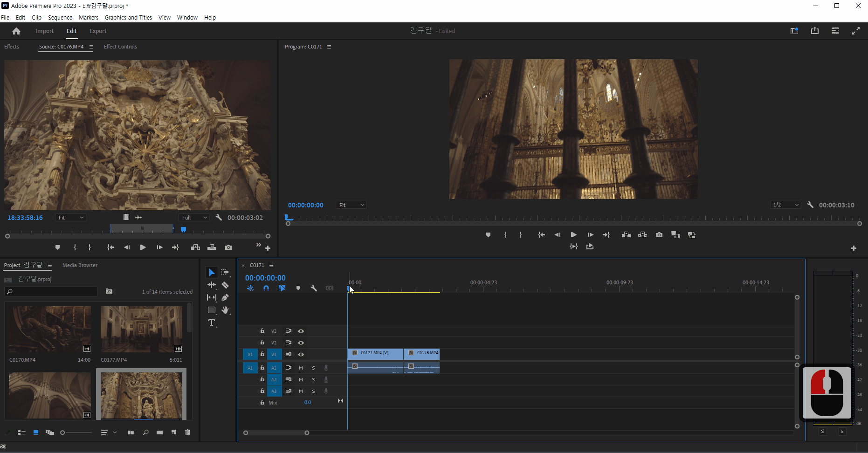Play the Program monitor sequence
This screenshot has width=868, height=453.
[573, 235]
